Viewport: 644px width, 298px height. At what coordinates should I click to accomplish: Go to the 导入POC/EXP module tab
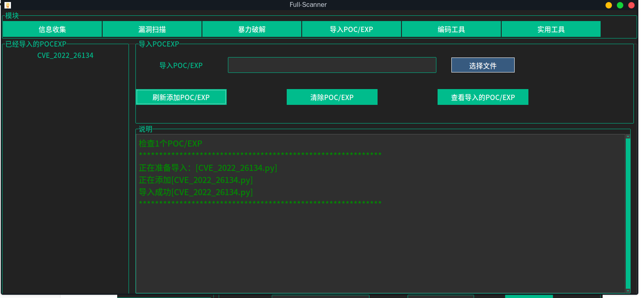[352, 29]
